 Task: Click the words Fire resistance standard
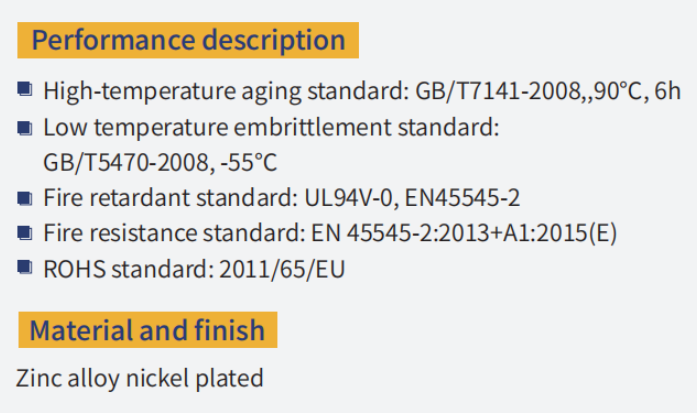[174, 233]
